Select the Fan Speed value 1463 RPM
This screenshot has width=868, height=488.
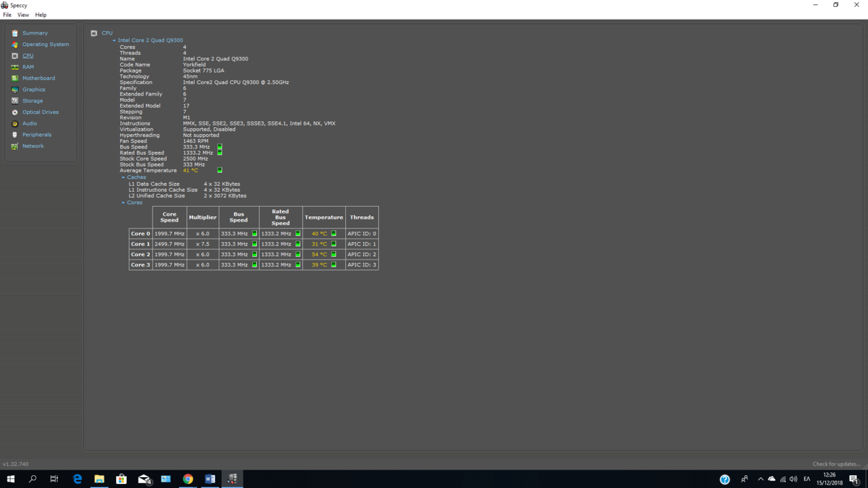(x=195, y=141)
